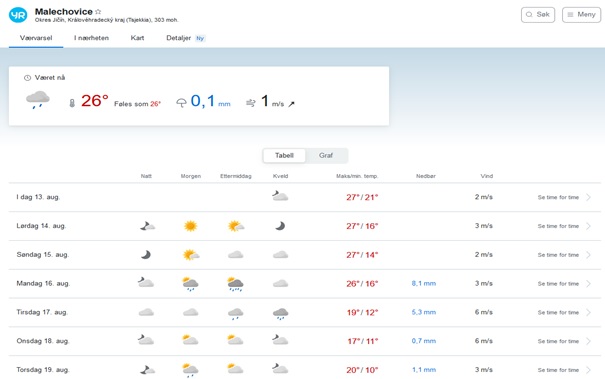Click the wind direction arrow icon

coord(291,104)
